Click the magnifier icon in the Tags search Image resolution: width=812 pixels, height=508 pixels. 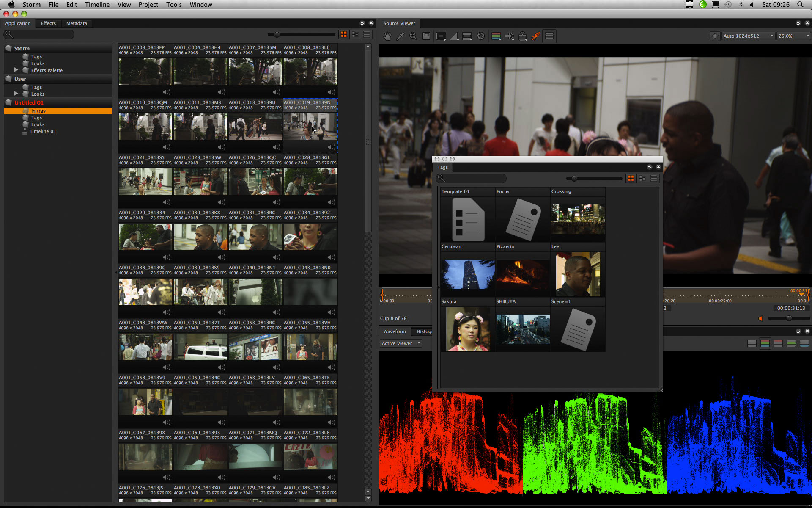tap(441, 178)
